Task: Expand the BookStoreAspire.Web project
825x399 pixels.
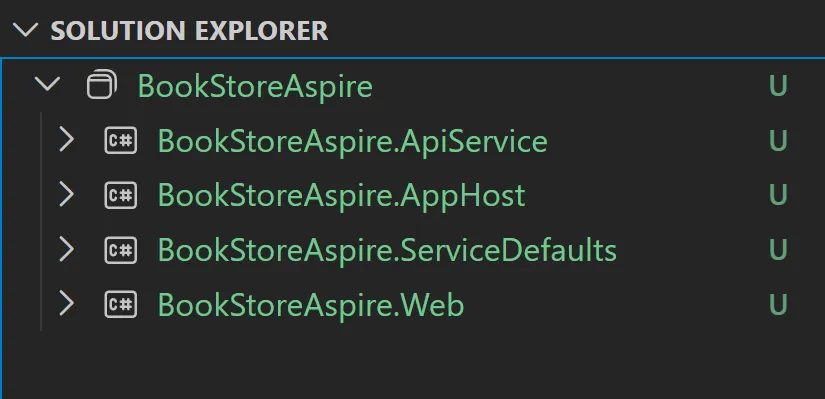Action: (x=66, y=304)
